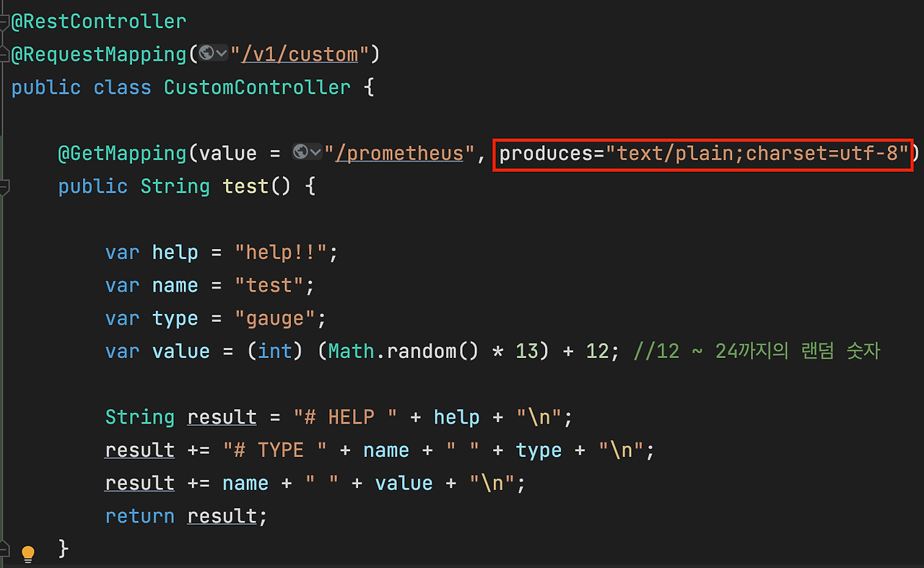This screenshot has width=924, height=568.
Task: Click the @GetMapping annotation
Action: tap(123, 153)
